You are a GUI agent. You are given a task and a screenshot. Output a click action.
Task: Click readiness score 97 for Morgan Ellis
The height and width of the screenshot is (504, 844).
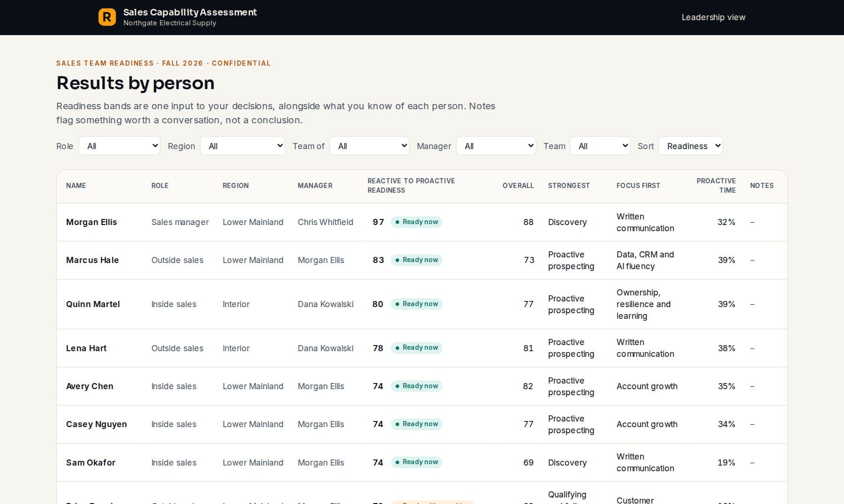pyautogui.click(x=378, y=222)
